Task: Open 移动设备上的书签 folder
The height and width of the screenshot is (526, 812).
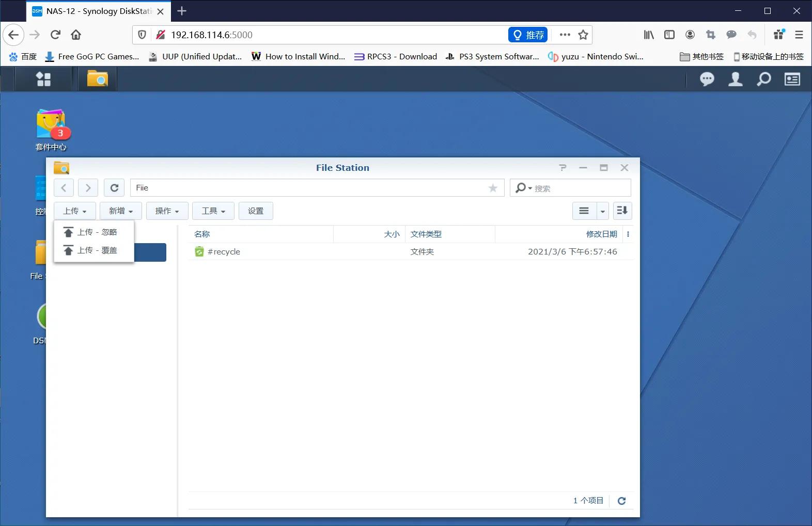Action: click(x=768, y=56)
